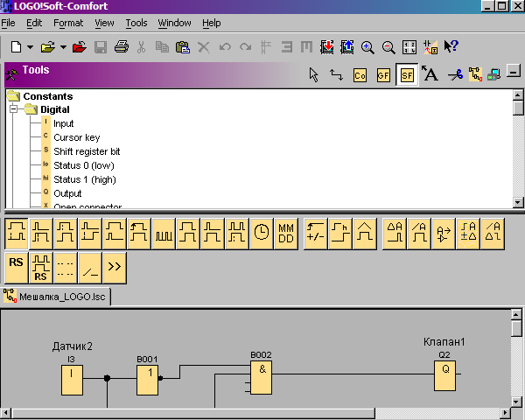Image resolution: width=525 pixels, height=420 pixels.
Task: Pick the Message text block
Action: (66, 268)
